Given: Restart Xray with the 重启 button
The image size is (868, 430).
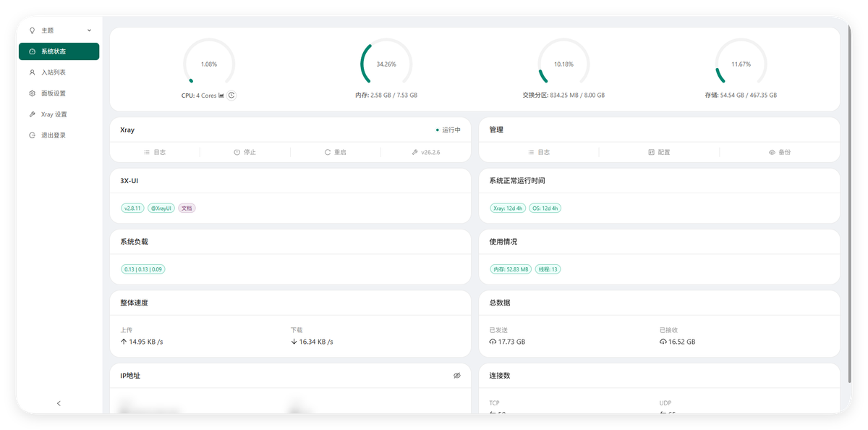Looking at the screenshot, I should (x=335, y=153).
